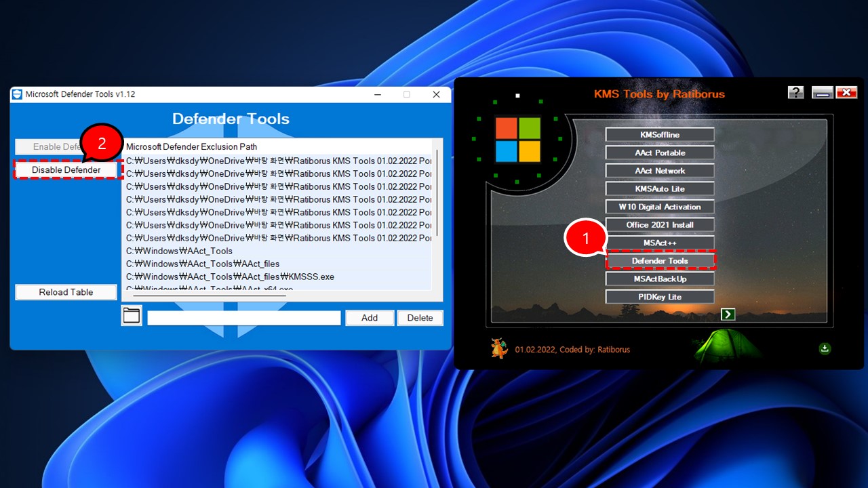Select the C:\Windows\AAct_Tools\AAct_files row
Viewport: 868px width, 488px height.
point(277,264)
